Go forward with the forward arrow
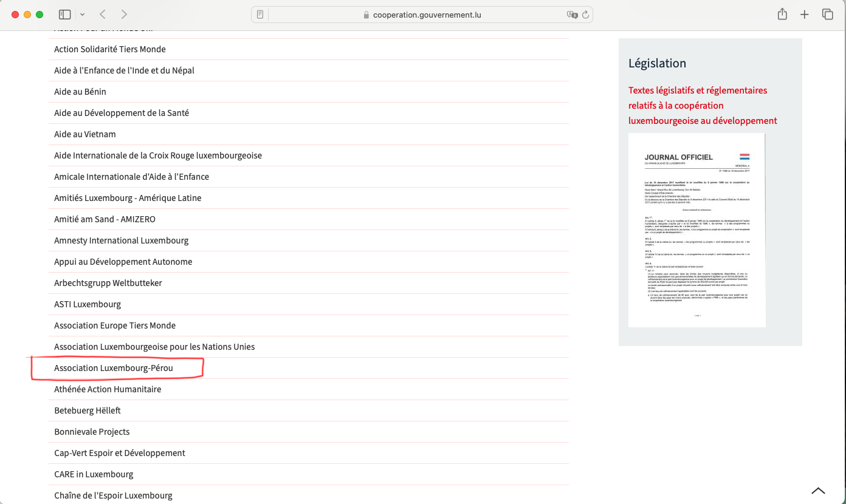The width and height of the screenshot is (846, 504). point(124,14)
